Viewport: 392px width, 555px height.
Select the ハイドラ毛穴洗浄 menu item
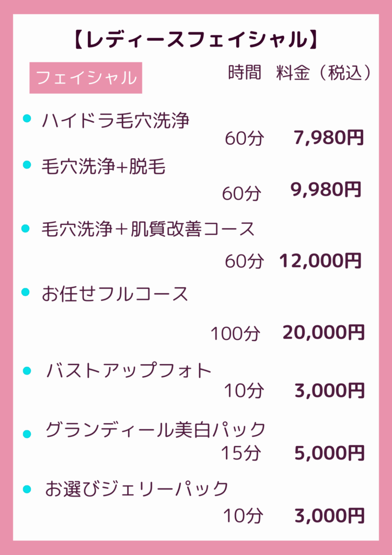click(x=115, y=120)
